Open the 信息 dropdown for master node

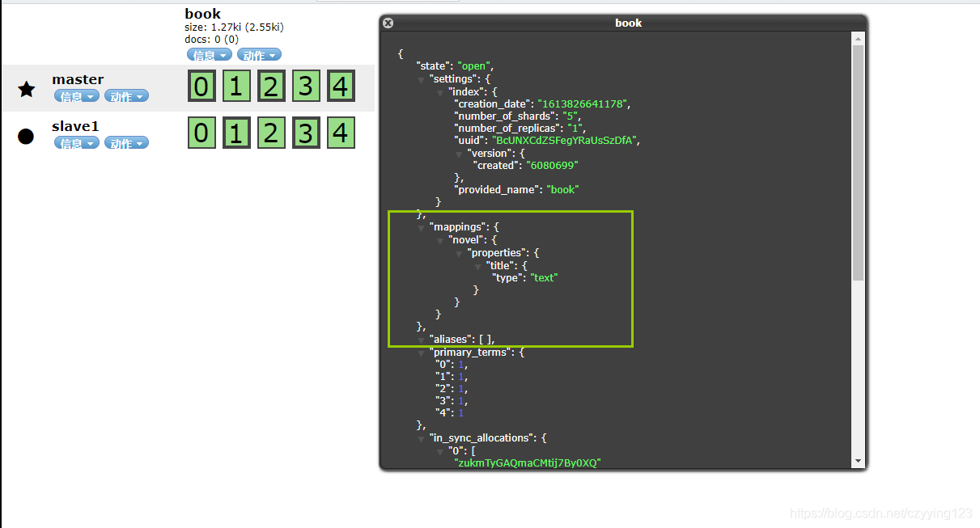click(77, 96)
